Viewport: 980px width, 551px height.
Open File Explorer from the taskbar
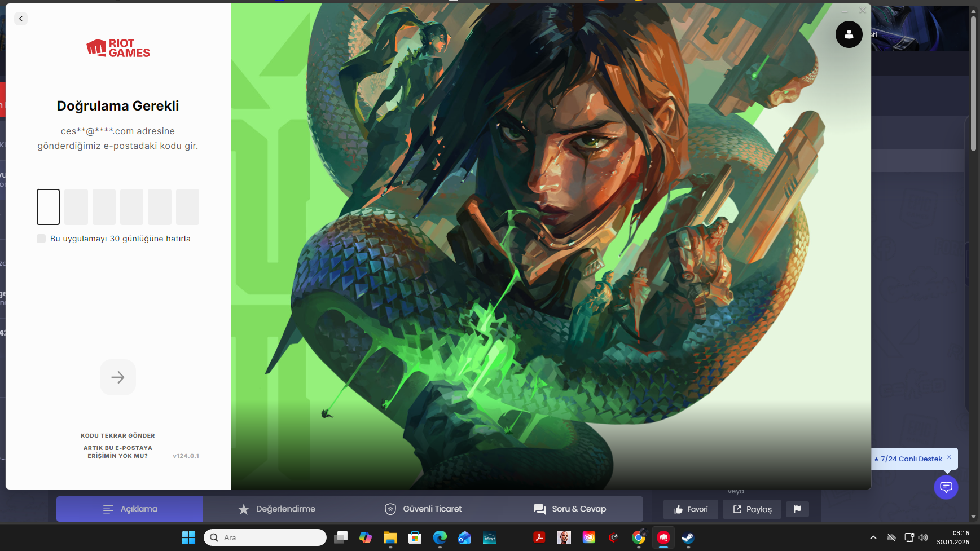[390, 537]
